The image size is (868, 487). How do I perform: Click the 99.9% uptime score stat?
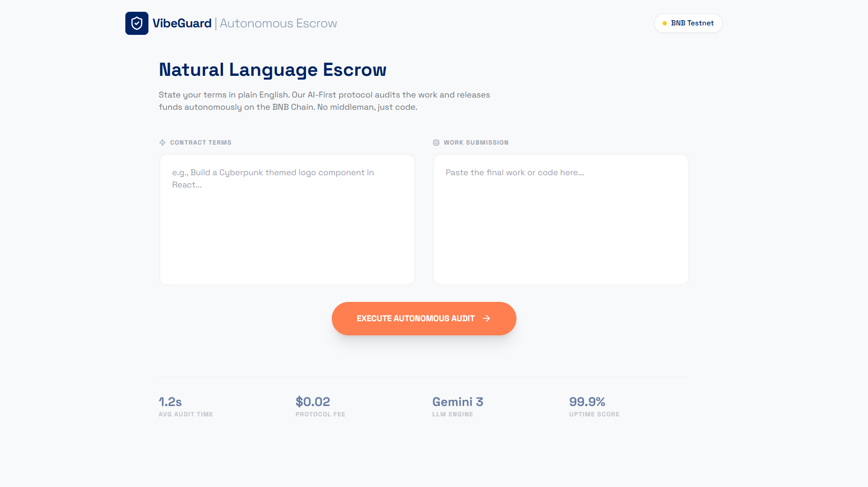point(587,402)
